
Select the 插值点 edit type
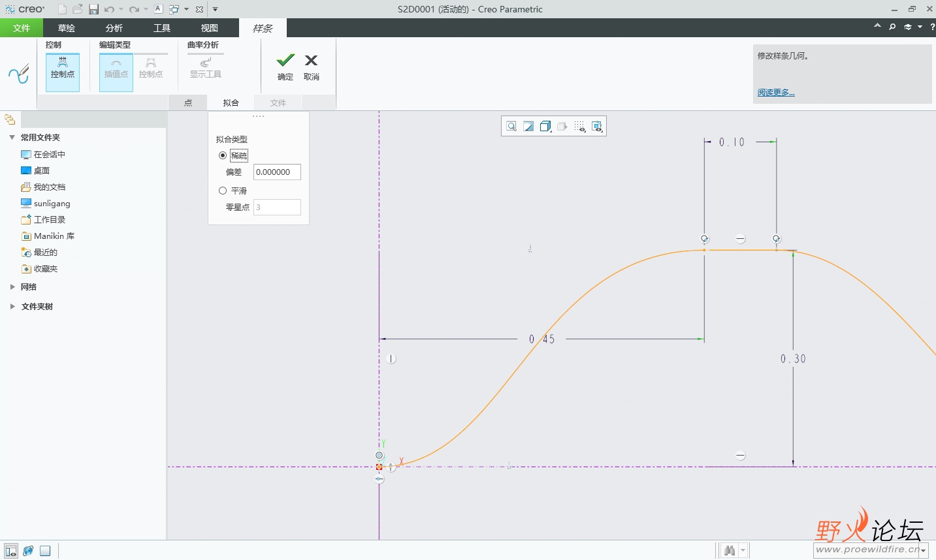pyautogui.click(x=116, y=72)
